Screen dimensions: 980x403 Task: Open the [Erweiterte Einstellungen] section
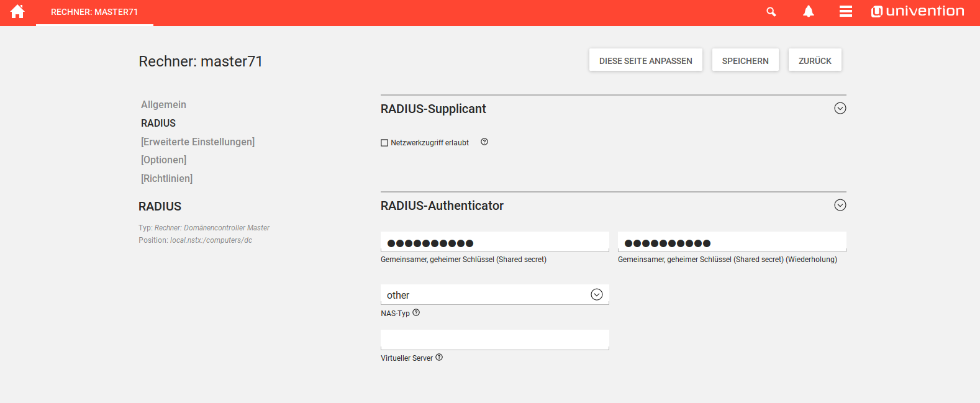(197, 142)
